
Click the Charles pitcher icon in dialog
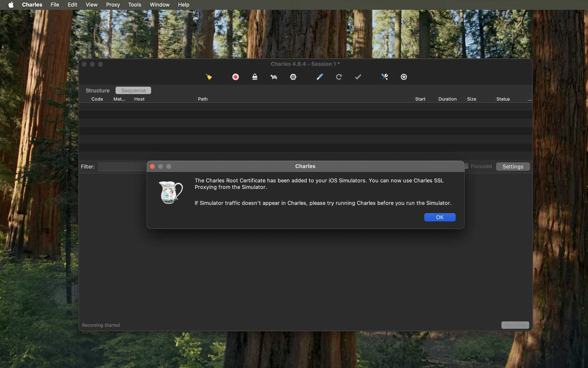(x=171, y=192)
